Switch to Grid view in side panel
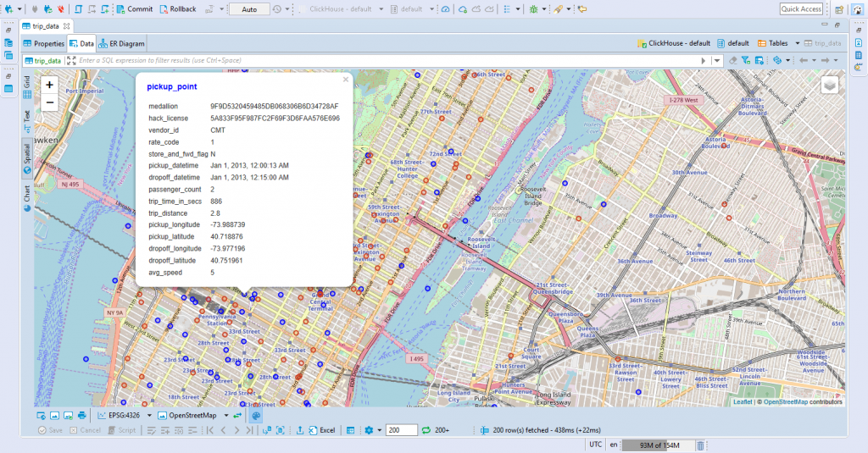Screen dimensions: 868x453 coord(27,87)
